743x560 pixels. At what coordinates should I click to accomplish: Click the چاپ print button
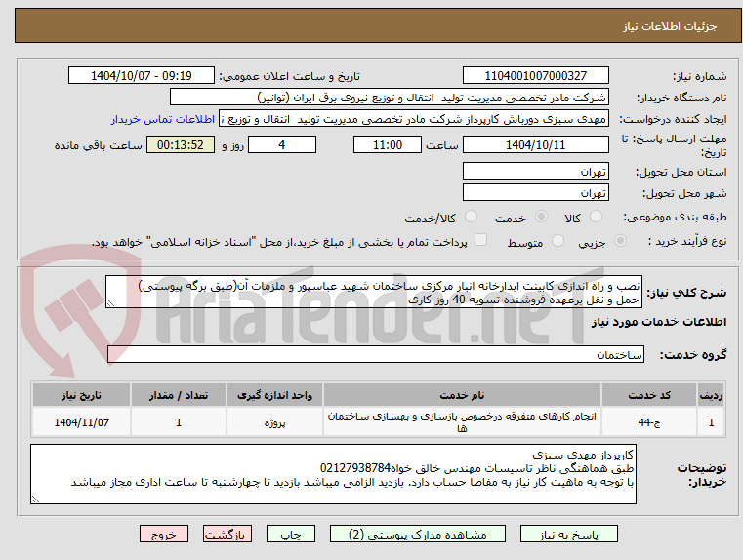pos(291,534)
